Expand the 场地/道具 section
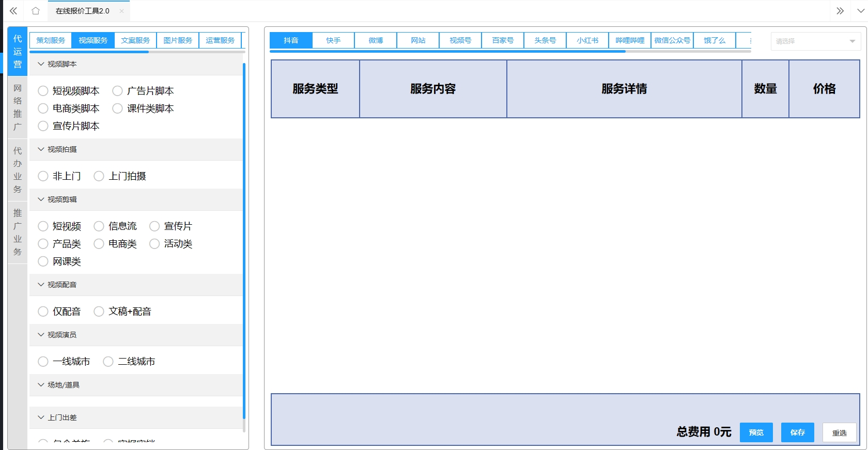This screenshot has height=450, width=868. pyautogui.click(x=41, y=385)
